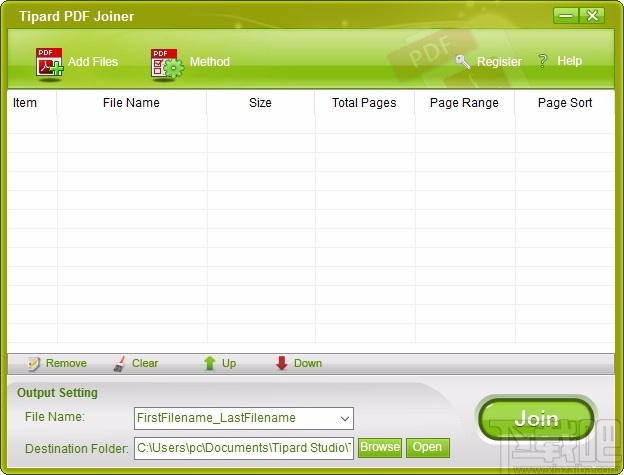Click the Destination Folder path field

click(244, 448)
